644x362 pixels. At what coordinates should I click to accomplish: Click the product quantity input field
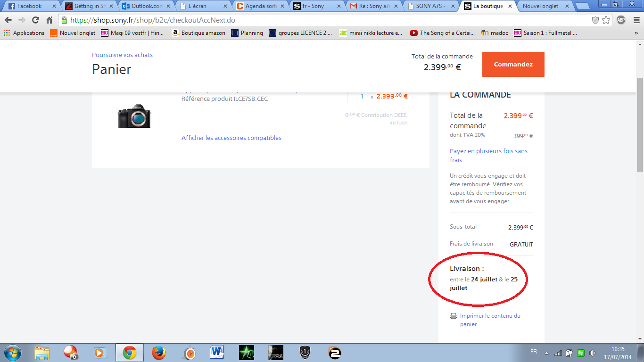point(357,96)
